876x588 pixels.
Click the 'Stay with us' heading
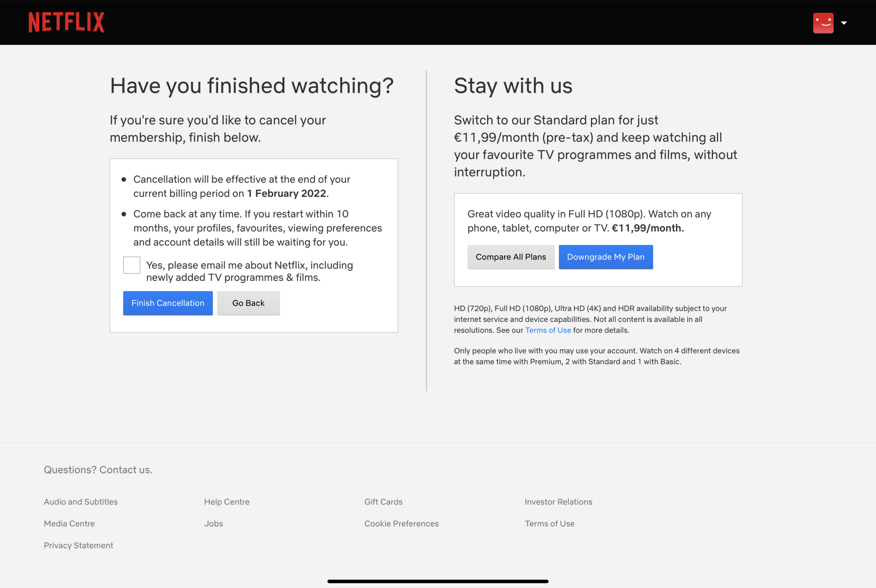(513, 86)
